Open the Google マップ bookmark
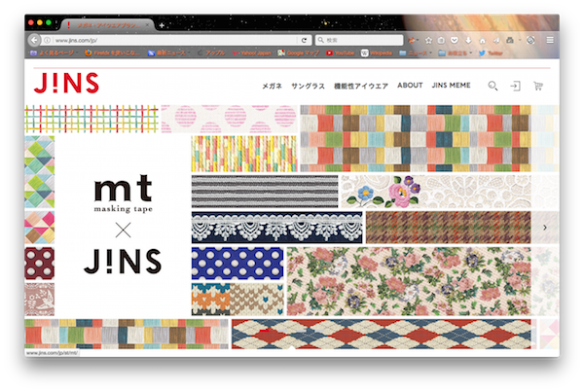The width and height of the screenshot is (584, 392). [x=299, y=53]
